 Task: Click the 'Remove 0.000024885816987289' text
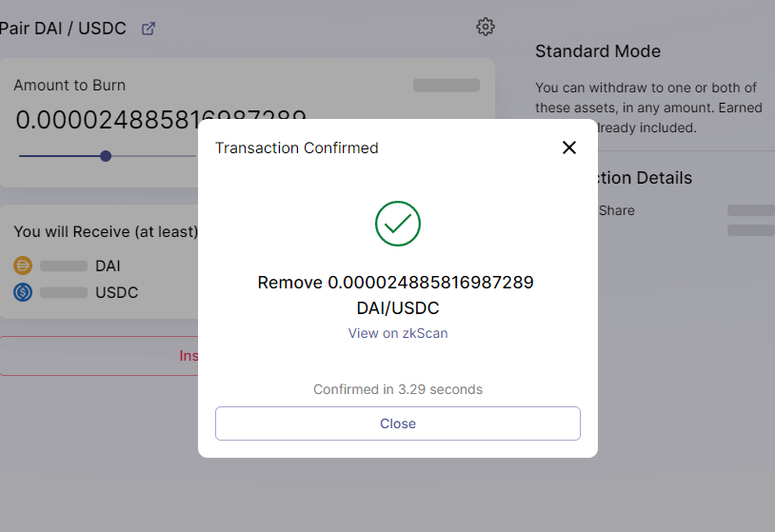(x=395, y=283)
